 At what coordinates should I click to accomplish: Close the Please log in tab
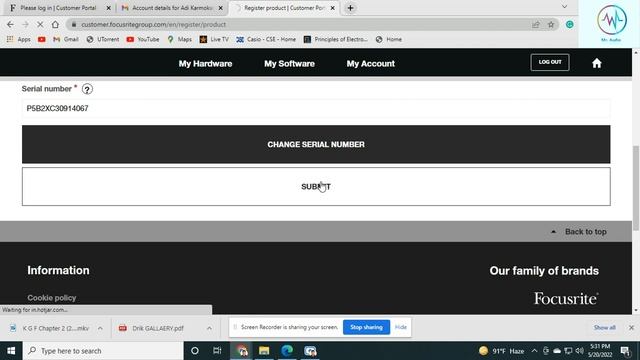pyautogui.click(x=108, y=8)
